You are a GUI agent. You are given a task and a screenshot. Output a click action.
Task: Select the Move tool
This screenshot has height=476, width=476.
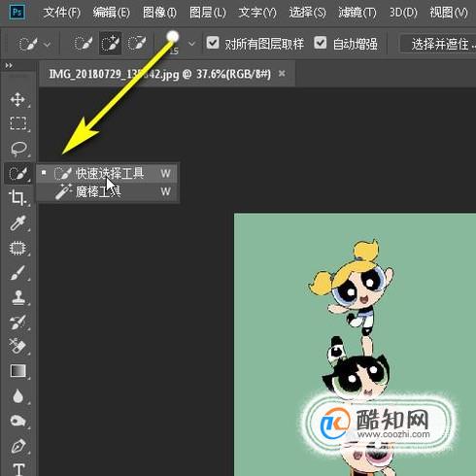coord(17,99)
